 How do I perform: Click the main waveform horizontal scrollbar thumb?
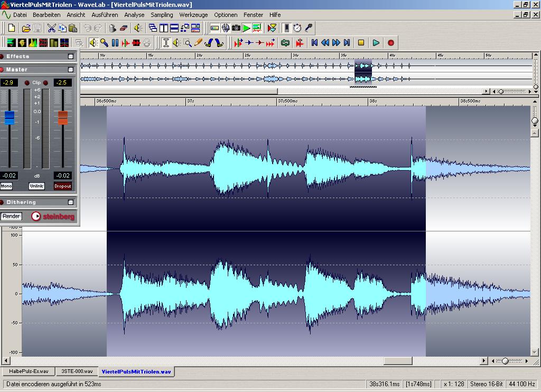point(398,361)
